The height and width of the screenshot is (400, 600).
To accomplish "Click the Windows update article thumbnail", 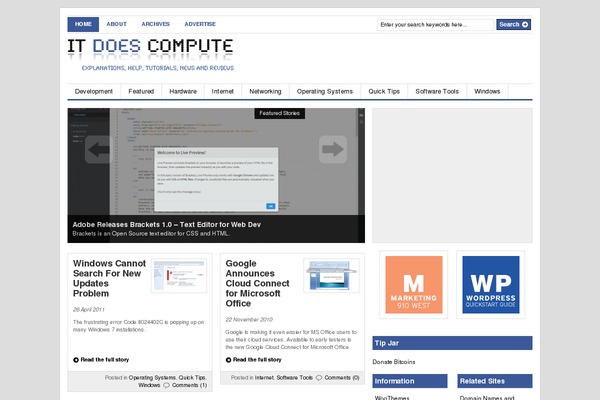I will coord(179,276).
